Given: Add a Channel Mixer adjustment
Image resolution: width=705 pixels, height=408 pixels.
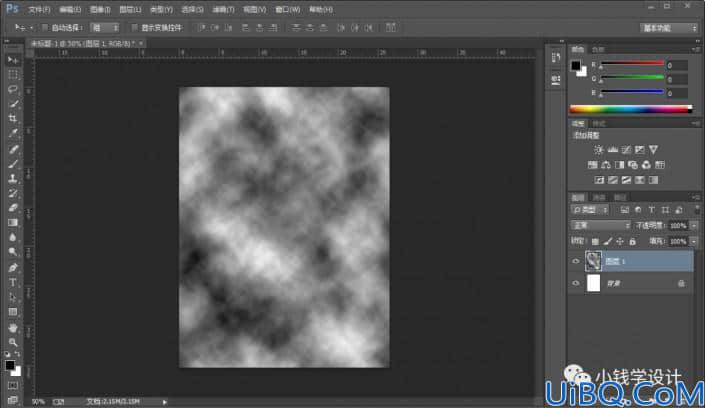Looking at the screenshot, I should [647, 165].
